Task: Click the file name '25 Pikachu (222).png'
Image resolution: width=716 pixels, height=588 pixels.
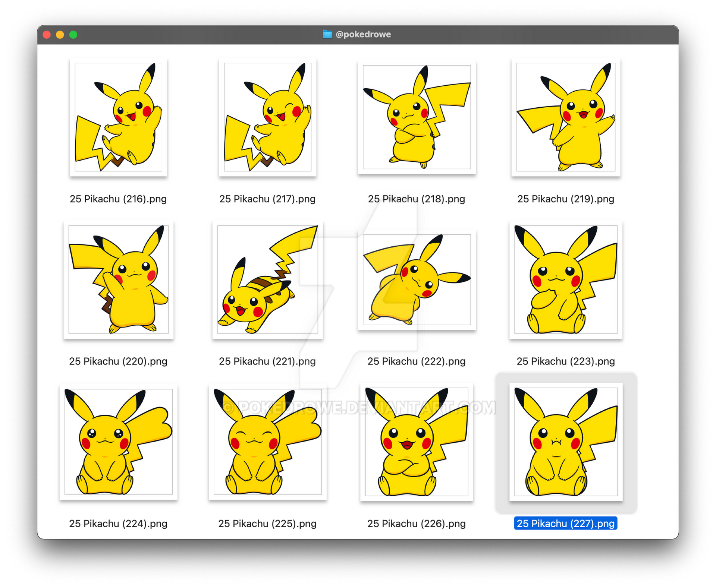Action: pos(417,361)
